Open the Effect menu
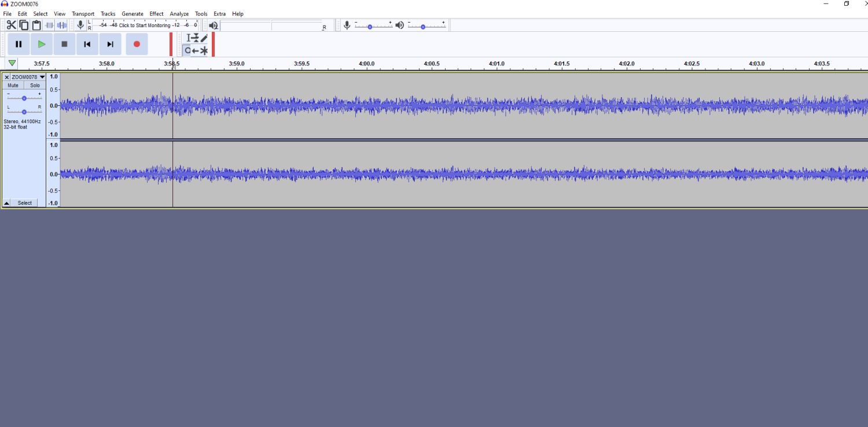The image size is (868, 427). coord(157,14)
